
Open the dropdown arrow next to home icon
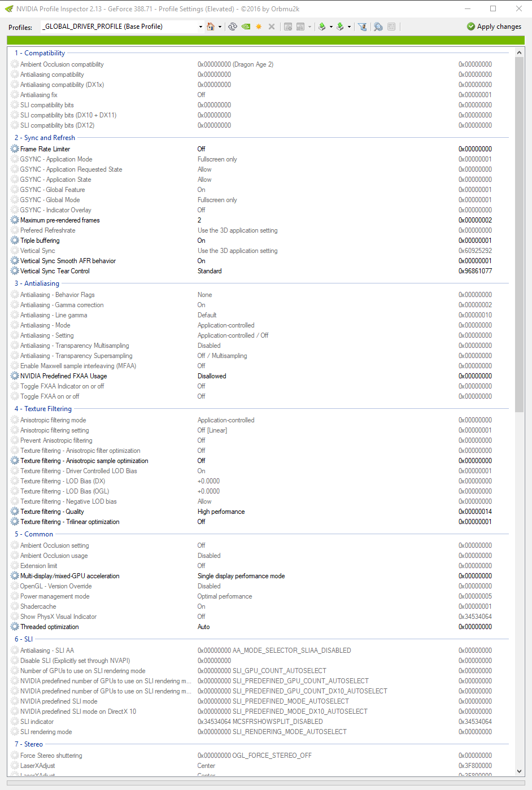pos(220,27)
